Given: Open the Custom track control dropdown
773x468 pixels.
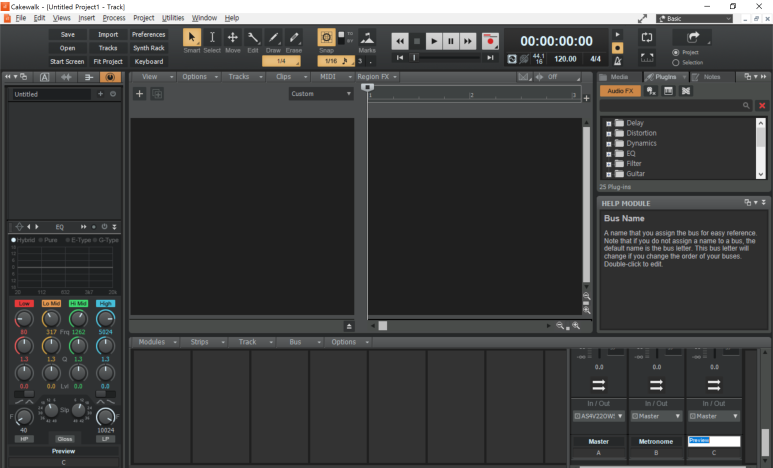Looking at the screenshot, I should tap(321, 94).
